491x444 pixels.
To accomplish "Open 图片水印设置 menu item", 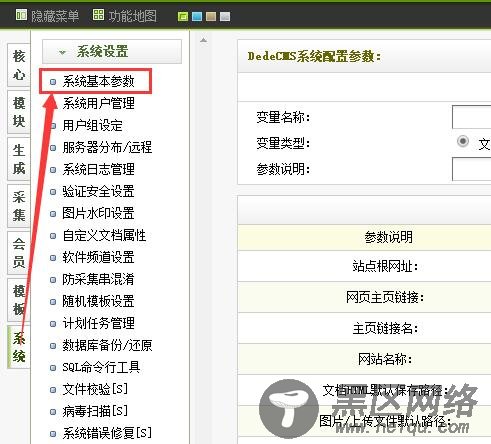I will [98, 213].
